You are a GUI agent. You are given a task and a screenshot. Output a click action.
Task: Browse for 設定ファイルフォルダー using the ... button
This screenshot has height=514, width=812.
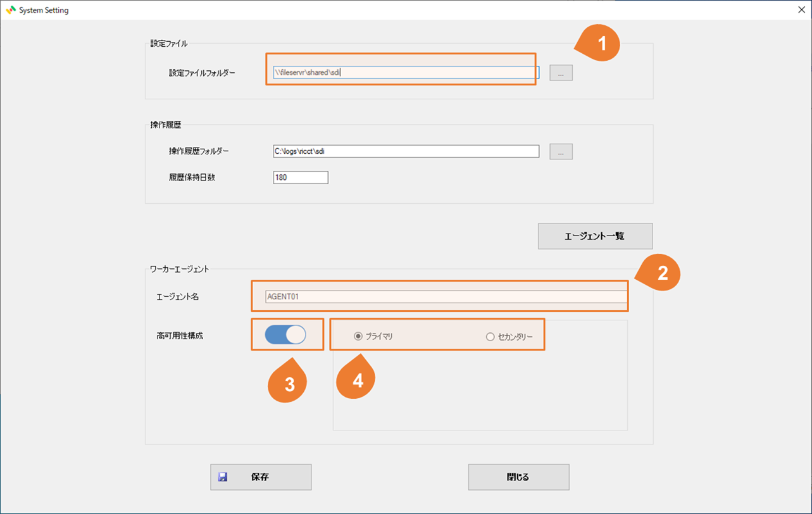(561, 73)
